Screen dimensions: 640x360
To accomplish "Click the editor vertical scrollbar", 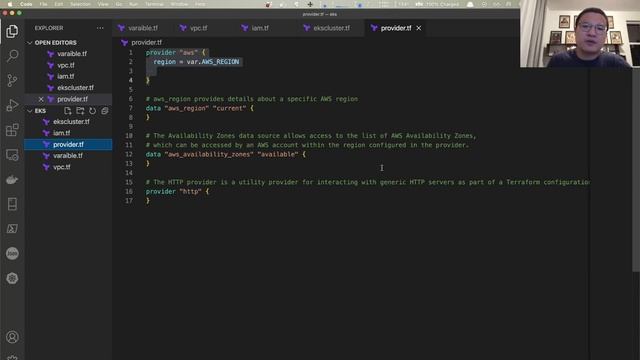I will [x=636, y=171].
